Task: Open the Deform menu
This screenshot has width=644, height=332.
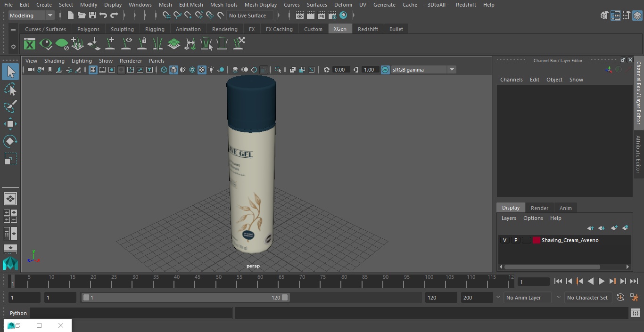Action: click(343, 5)
